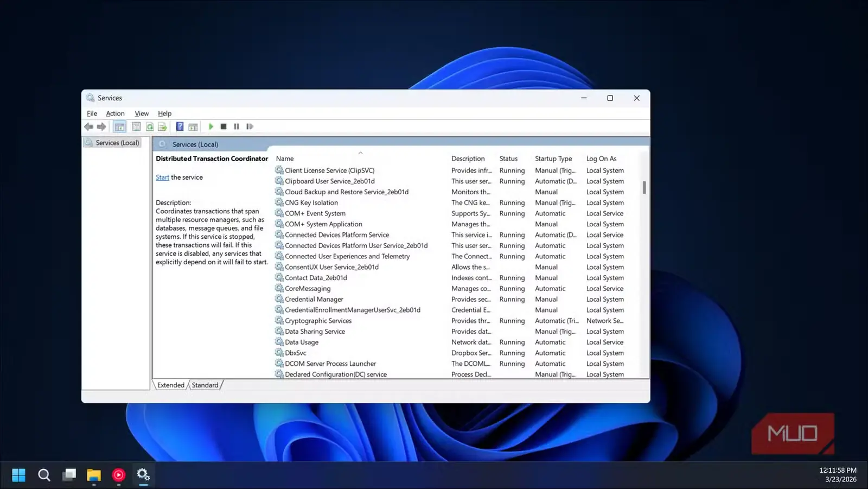Viewport: 868px width, 489px height.
Task: Click the Restart Service toolbar icon
Action: 250,126
